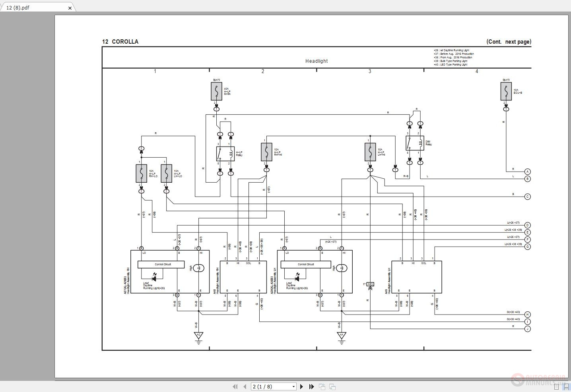This screenshot has height=392, width=571.
Task: Jump to last page button
Action: pyautogui.click(x=311, y=386)
